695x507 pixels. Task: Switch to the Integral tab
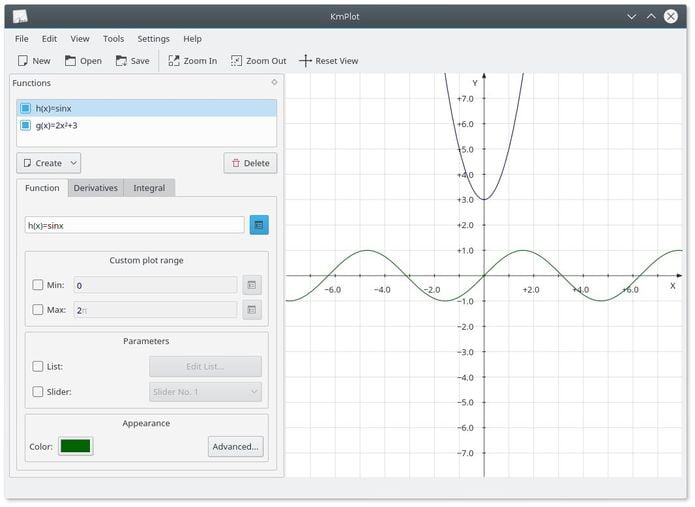[x=149, y=188]
